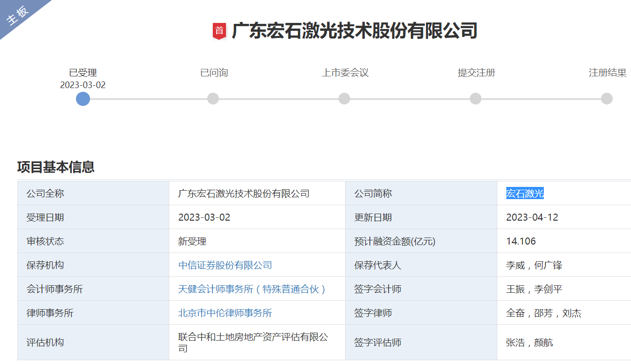Click the 会计师事务所 table label
631x364 pixels.
coord(55,289)
